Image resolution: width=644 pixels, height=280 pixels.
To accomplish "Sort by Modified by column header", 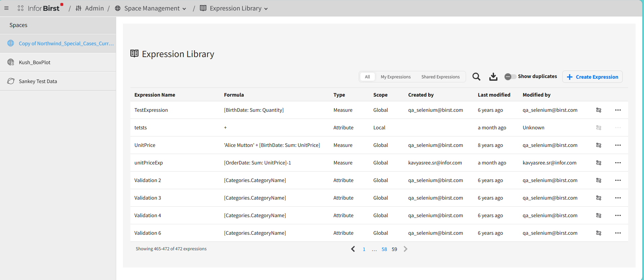I will click(537, 95).
